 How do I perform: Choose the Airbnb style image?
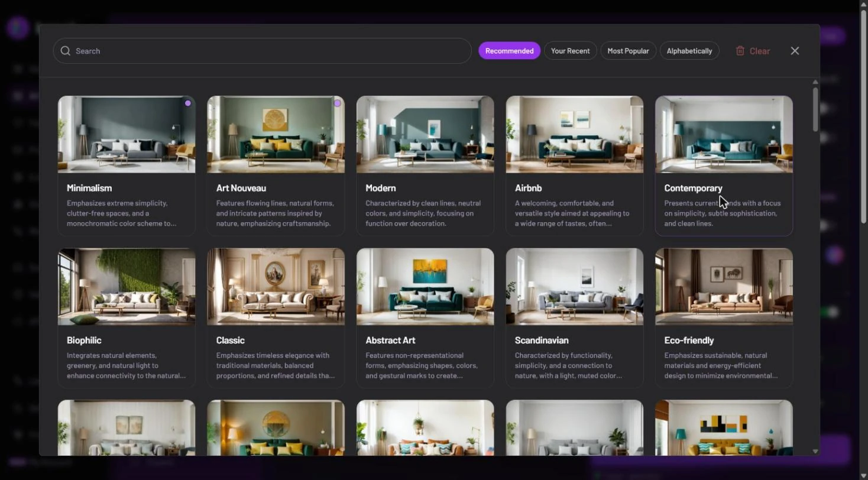(x=574, y=134)
